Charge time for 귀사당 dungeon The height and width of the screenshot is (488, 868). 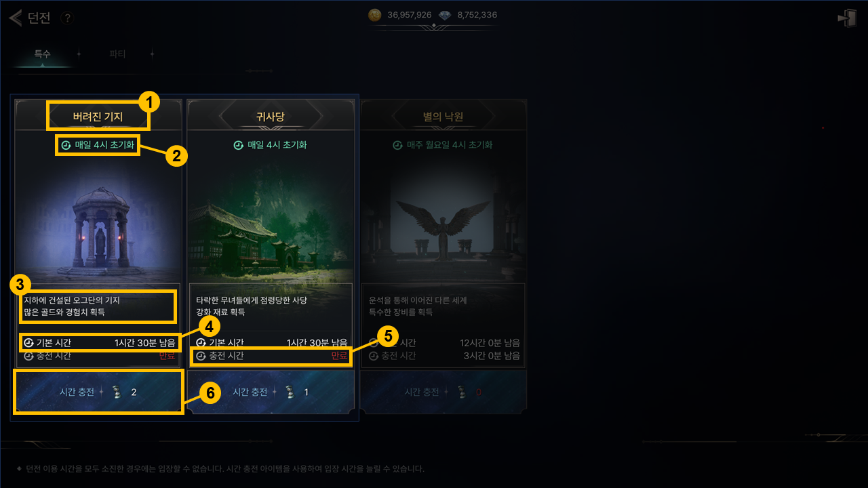click(271, 392)
